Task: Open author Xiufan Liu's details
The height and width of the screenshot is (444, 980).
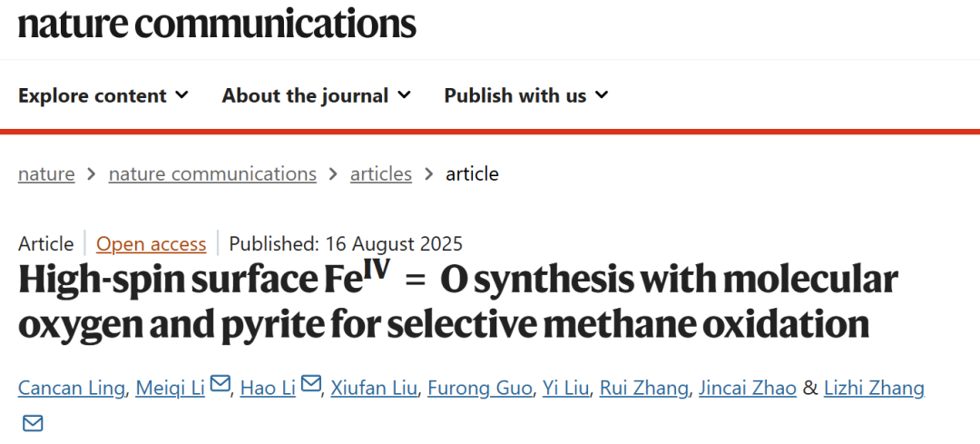Action: pos(374,389)
